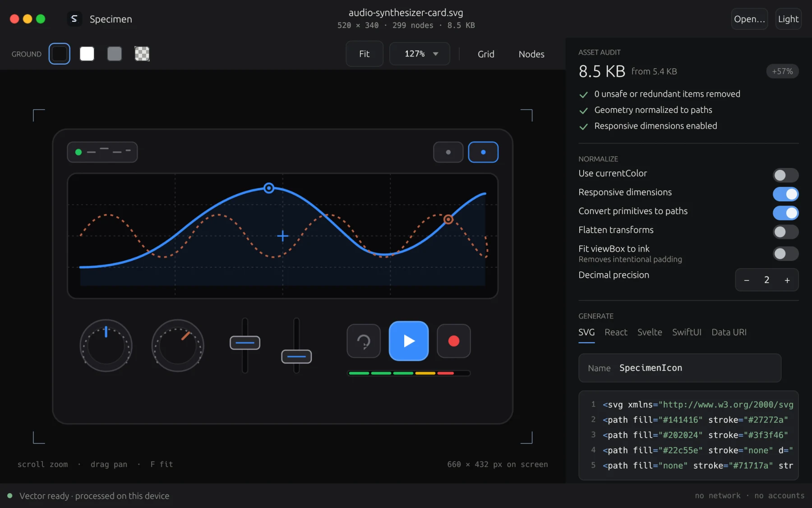812x508 pixels.
Task: Click the record button in artwork
Action: pos(454,341)
